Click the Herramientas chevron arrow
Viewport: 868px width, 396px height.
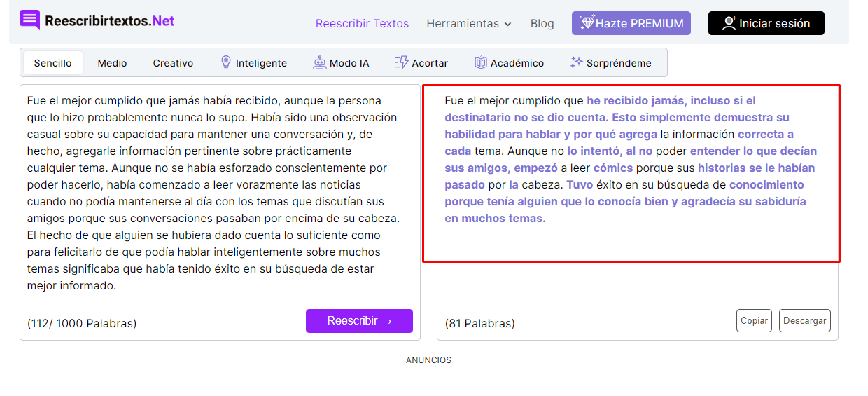[507, 24]
